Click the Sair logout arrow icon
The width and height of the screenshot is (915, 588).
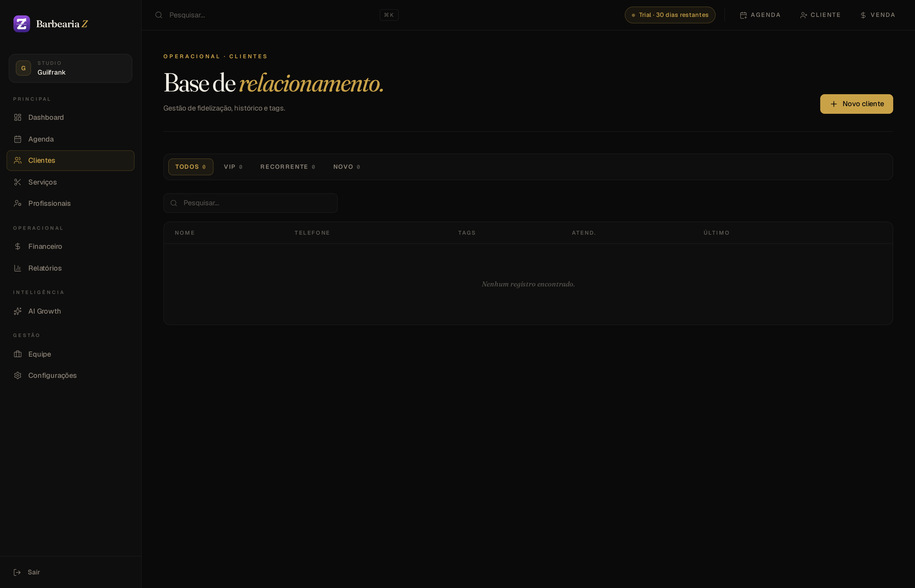pyautogui.click(x=17, y=572)
